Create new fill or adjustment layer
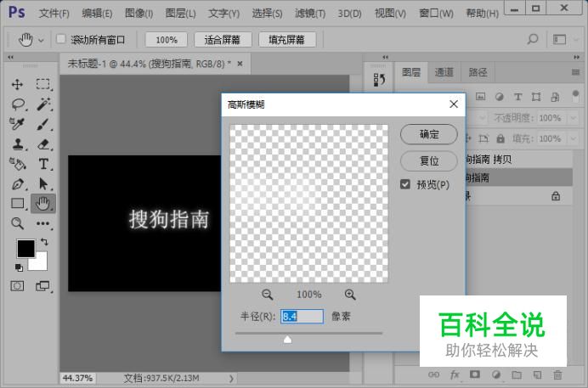Screen dimensions: 588x388 click(x=495, y=374)
